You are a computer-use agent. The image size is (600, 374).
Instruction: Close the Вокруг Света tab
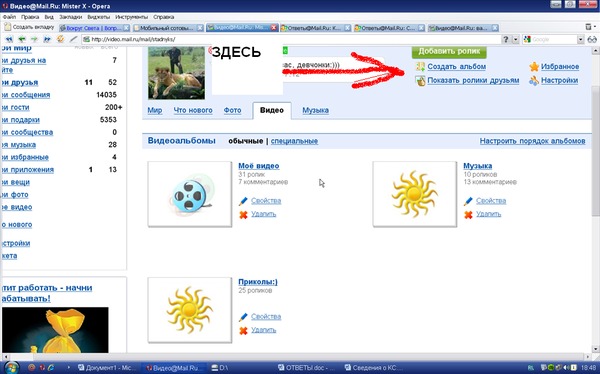click(x=126, y=28)
